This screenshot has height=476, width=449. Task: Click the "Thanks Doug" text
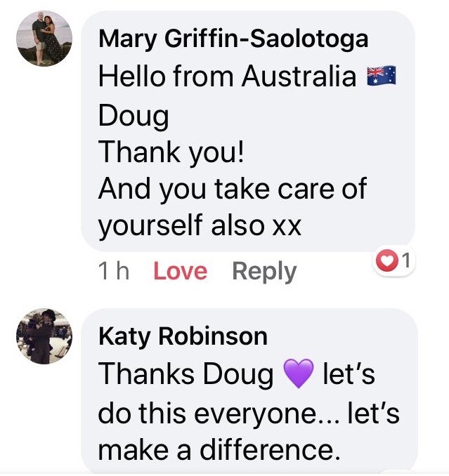[186, 374]
